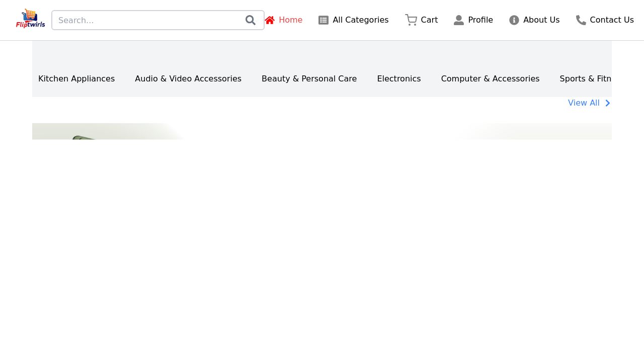Click the All Categories list icon
The width and height of the screenshot is (644, 362).
pos(324,20)
